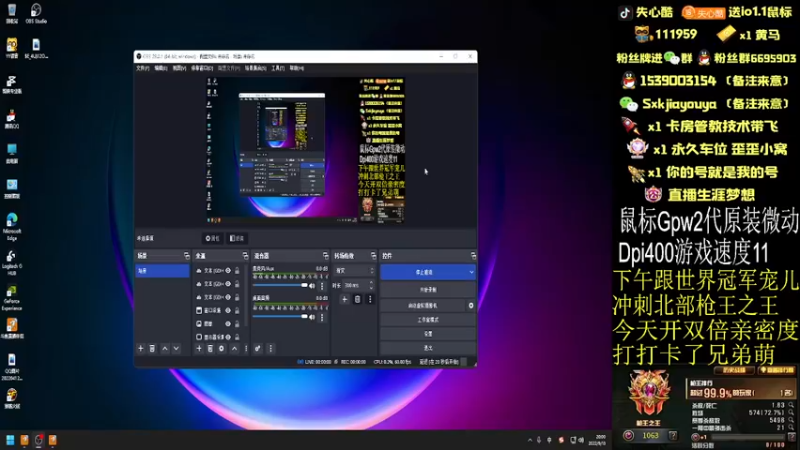Open transition properties dots menu
The image size is (800, 450).
[x=370, y=299]
